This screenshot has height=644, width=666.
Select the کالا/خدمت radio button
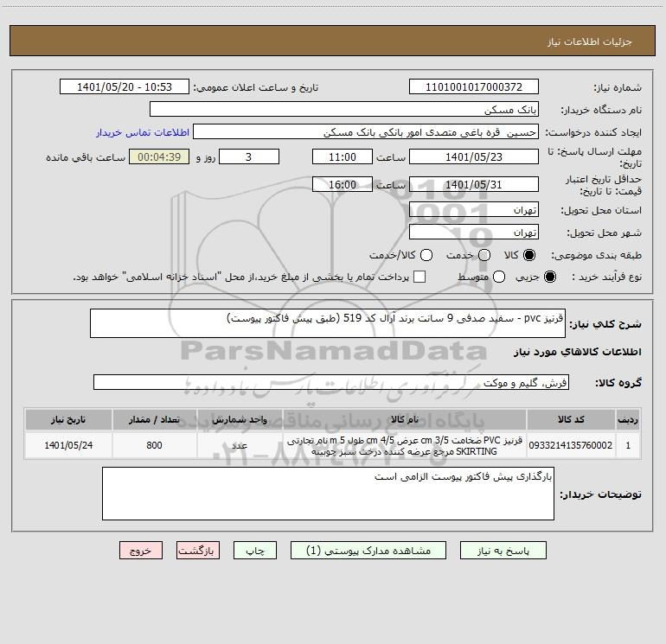click(426, 255)
